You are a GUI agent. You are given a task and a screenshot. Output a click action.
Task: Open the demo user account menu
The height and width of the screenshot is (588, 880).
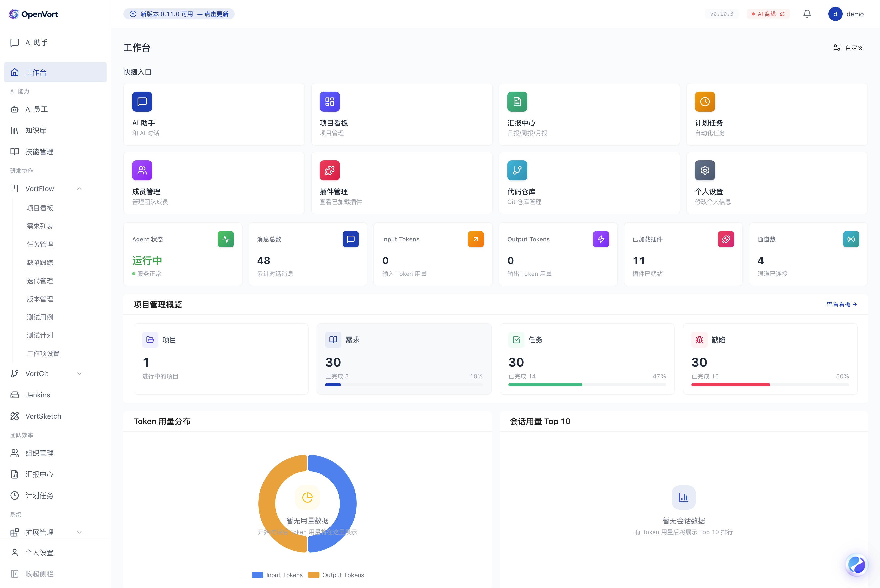point(846,14)
